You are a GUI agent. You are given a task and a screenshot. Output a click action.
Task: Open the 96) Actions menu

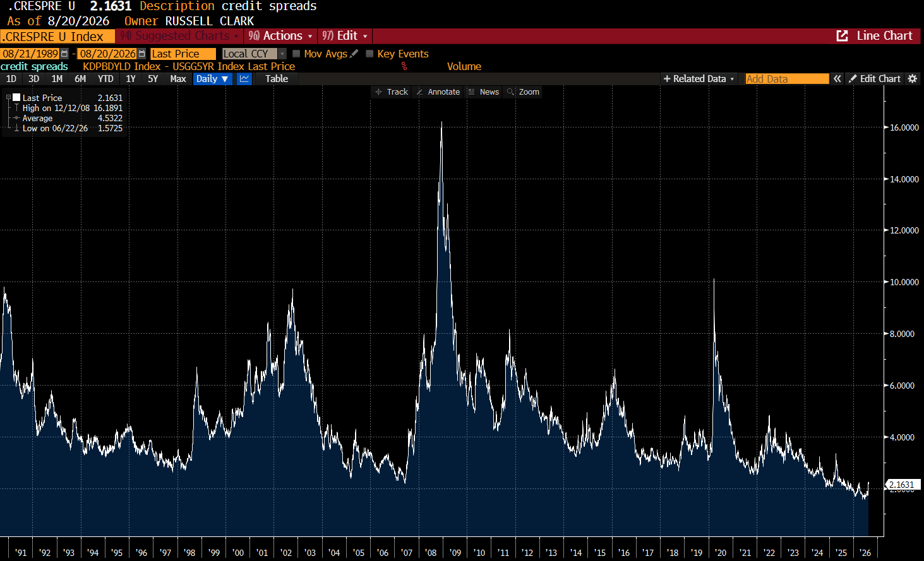pyautogui.click(x=280, y=36)
